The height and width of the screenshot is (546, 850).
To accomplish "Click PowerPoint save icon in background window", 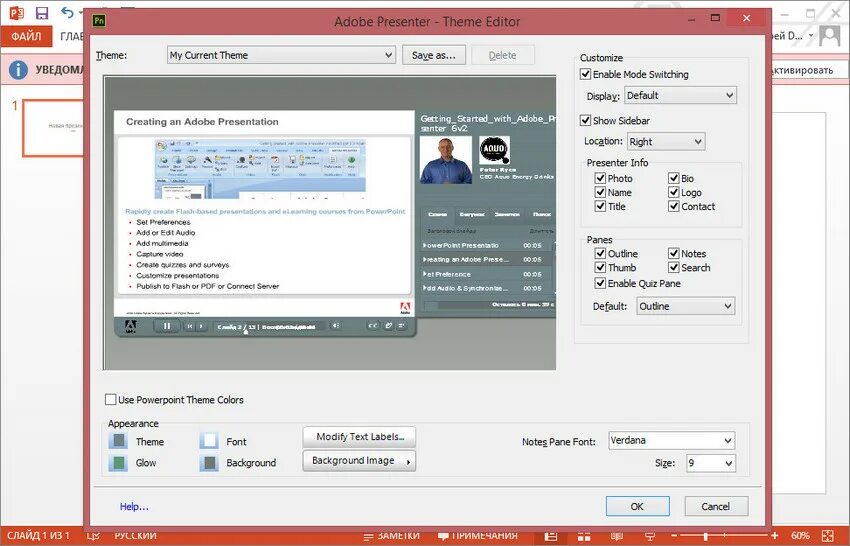I will tap(42, 12).
